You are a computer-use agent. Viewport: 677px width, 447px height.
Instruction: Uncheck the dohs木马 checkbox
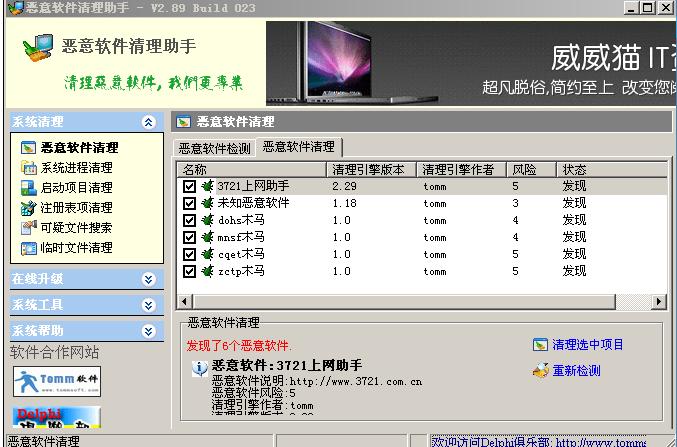pos(189,220)
